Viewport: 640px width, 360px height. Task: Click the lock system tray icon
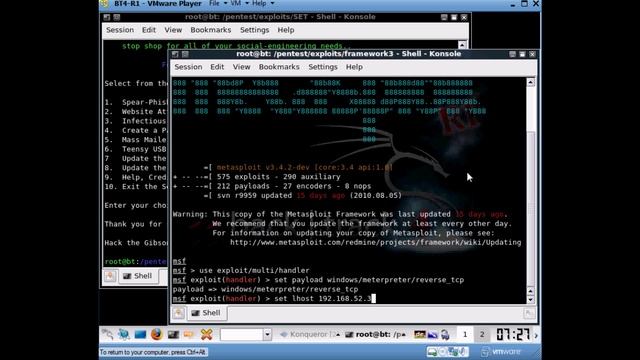[x=445, y=335]
